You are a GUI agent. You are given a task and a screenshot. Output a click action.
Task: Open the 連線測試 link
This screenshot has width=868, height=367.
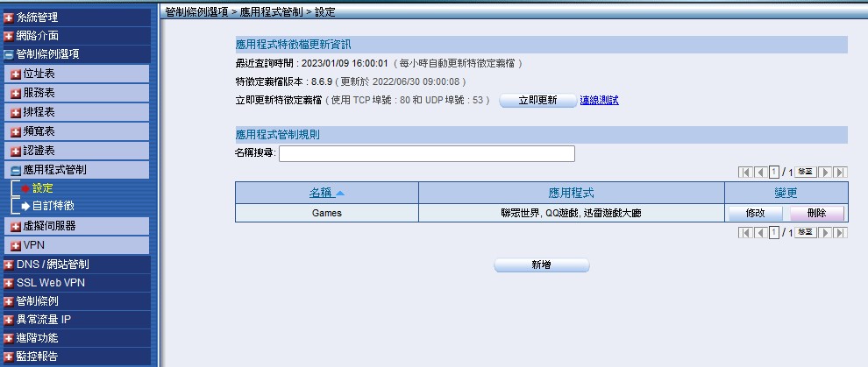(x=599, y=101)
